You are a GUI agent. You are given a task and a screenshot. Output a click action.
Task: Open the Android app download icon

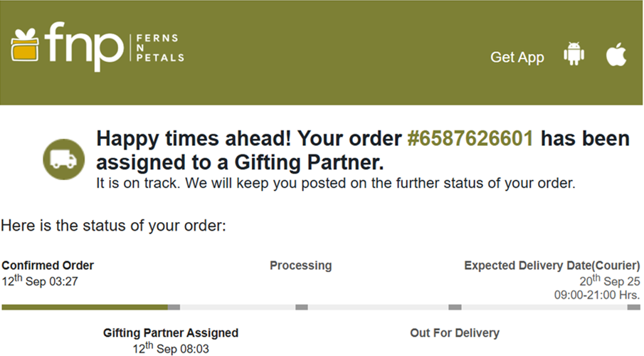pos(574,56)
